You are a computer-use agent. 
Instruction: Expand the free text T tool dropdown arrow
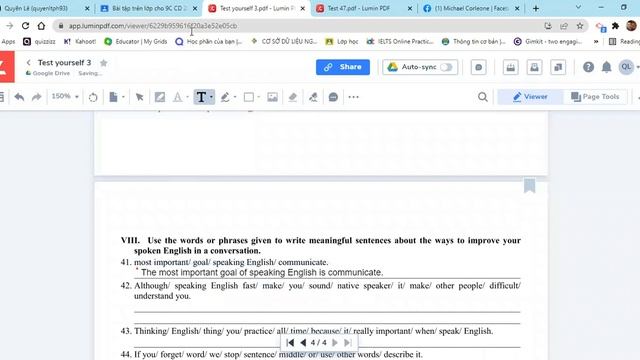point(211,97)
